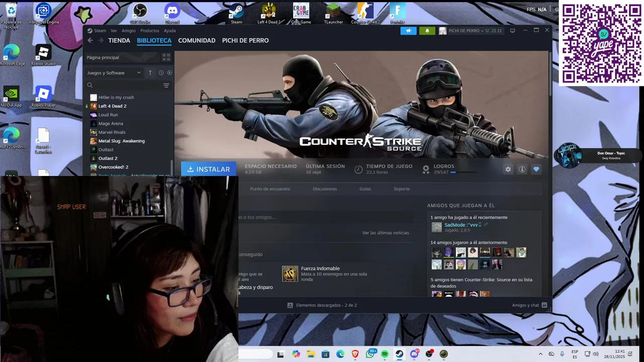Open Roblox Studio desktop shortcut

pyautogui.click(x=43, y=55)
